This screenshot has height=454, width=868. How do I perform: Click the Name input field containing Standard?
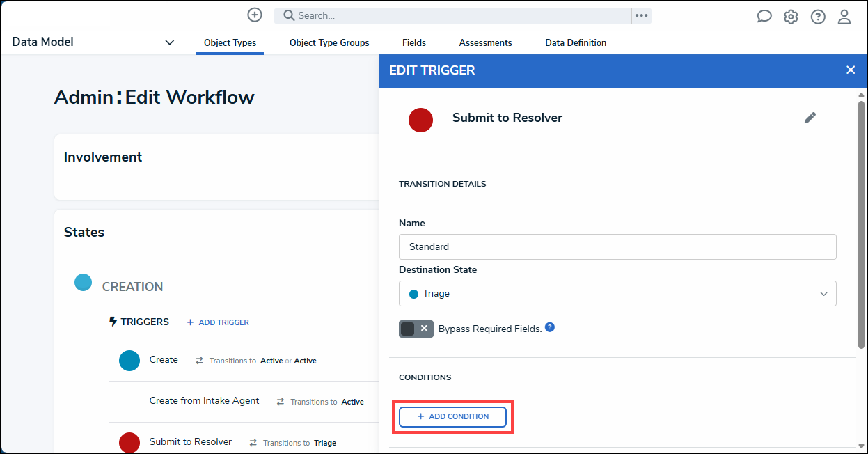[617, 246]
